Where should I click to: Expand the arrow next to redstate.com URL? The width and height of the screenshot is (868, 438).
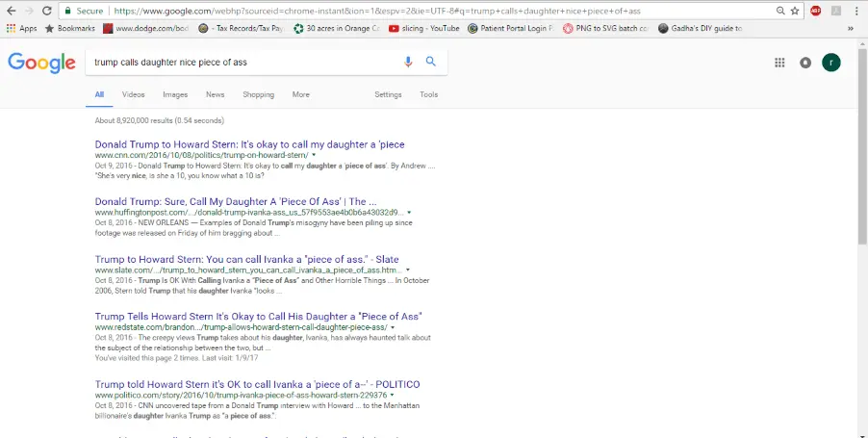pyautogui.click(x=393, y=327)
